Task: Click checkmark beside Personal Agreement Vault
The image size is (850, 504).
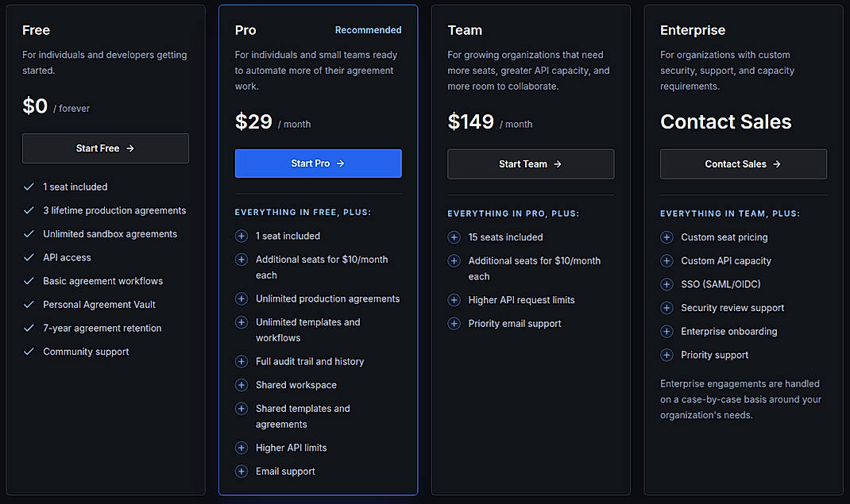Action: click(x=29, y=304)
